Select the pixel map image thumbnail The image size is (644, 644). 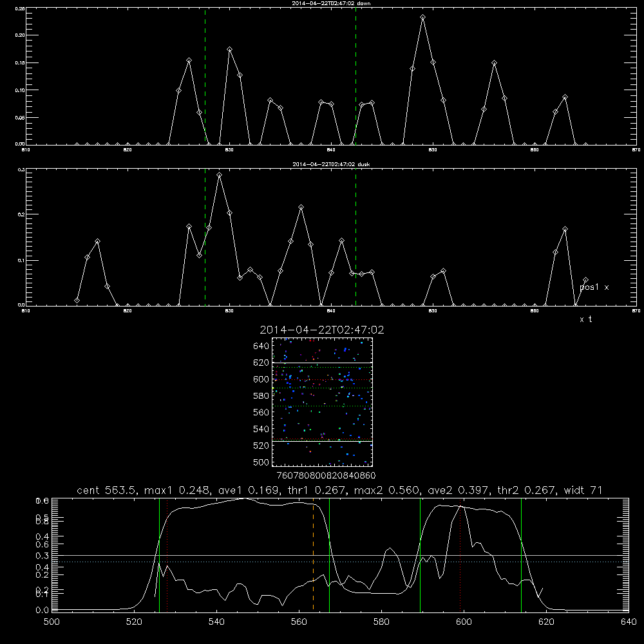coord(322,402)
